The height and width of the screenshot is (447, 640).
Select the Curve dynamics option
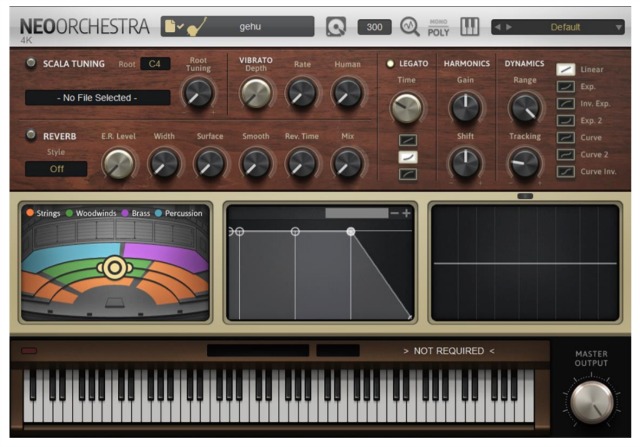point(566,138)
